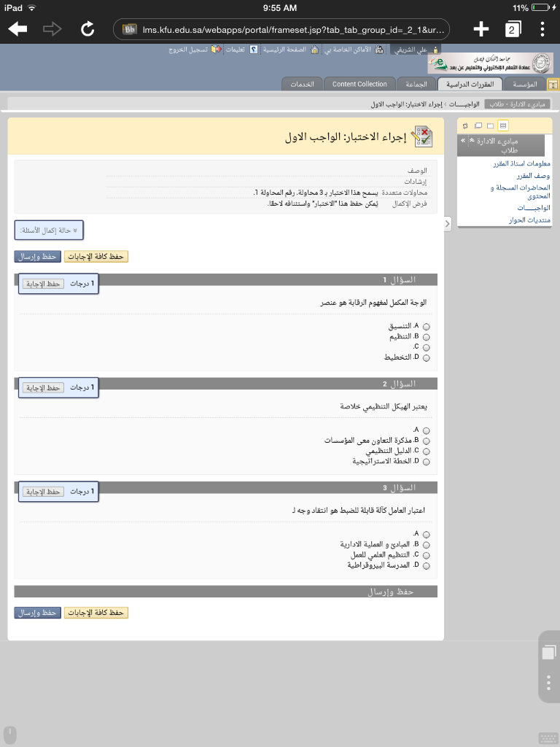The image size is (560, 747).
Task: Select blank option C in question 1
Action: 426,348
